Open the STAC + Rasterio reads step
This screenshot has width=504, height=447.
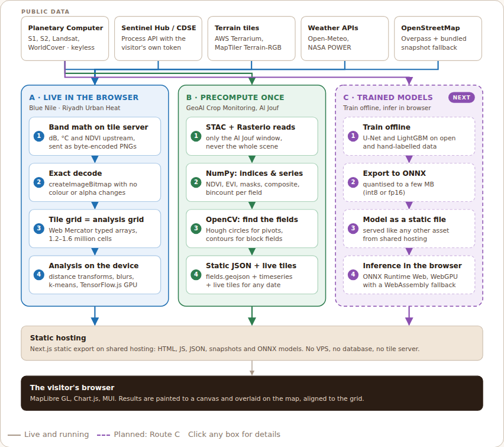point(252,136)
